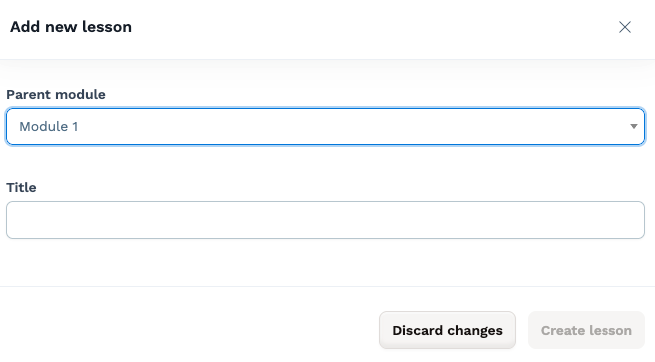Click the X in the dialog header
The height and width of the screenshot is (362, 655).
point(625,27)
